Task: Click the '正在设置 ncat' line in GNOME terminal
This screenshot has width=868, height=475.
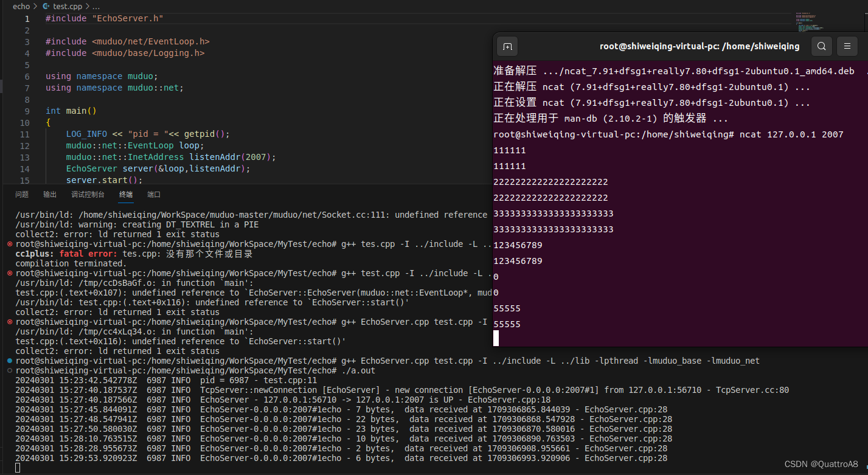Action: point(651,103)
